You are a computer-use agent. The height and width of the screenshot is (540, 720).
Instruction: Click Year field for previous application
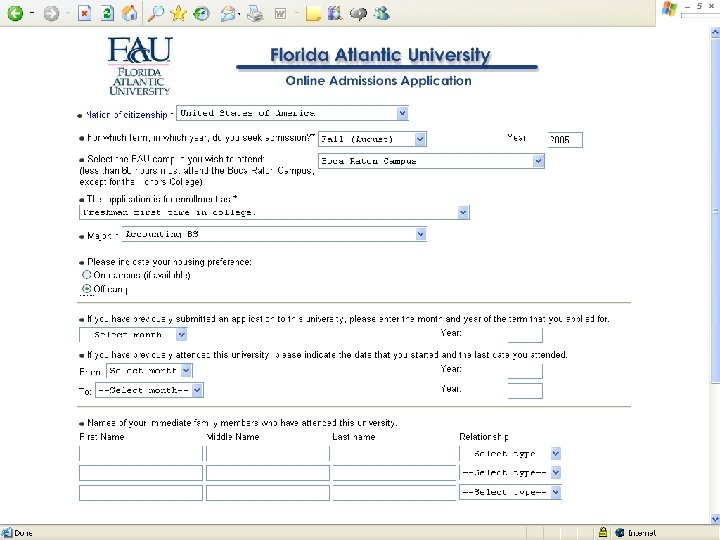point(525,335)
